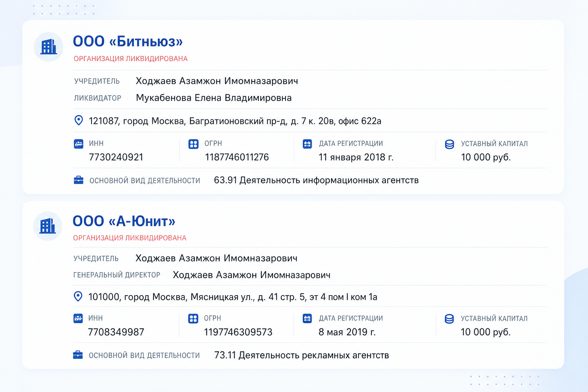Viewport: 588px width, 392px height.
Task: Click the coins icon for А-Юнит уставный капитал
Action: click(449, 319)
